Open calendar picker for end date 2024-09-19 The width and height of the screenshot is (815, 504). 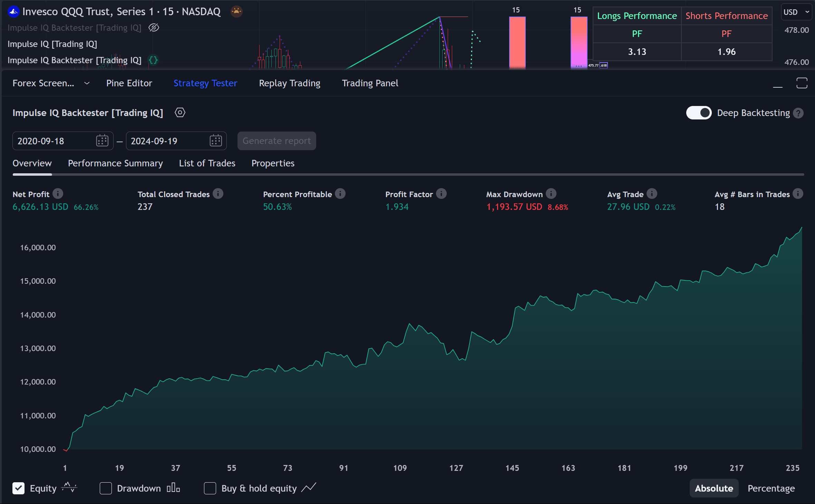tap(216, 141)
